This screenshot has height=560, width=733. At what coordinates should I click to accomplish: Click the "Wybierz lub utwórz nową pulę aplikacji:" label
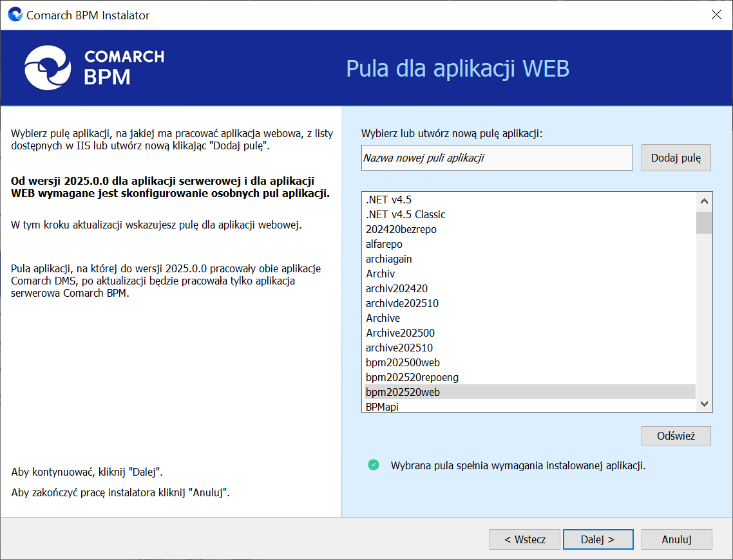(452, 134)
